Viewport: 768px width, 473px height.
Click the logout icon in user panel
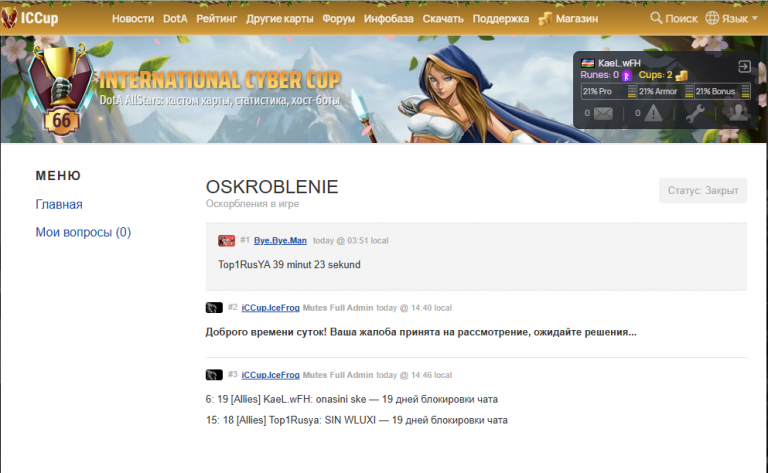pos(744,66)
